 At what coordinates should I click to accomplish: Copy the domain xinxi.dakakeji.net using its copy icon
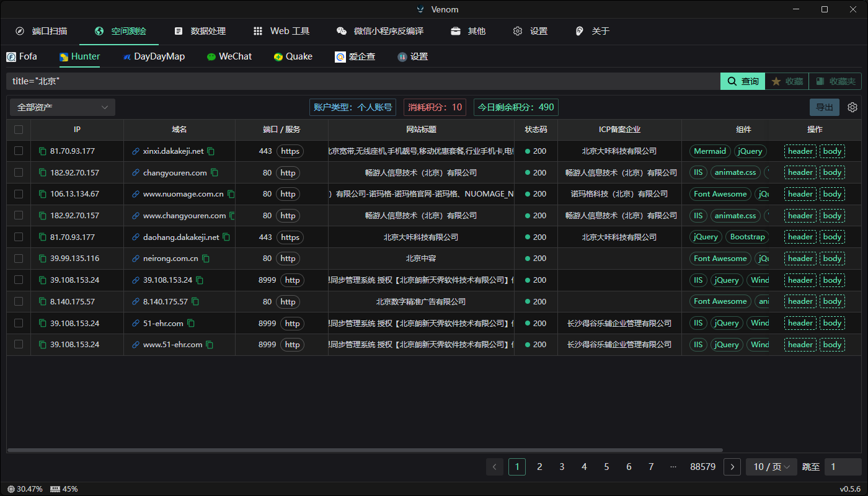(211, 151)
